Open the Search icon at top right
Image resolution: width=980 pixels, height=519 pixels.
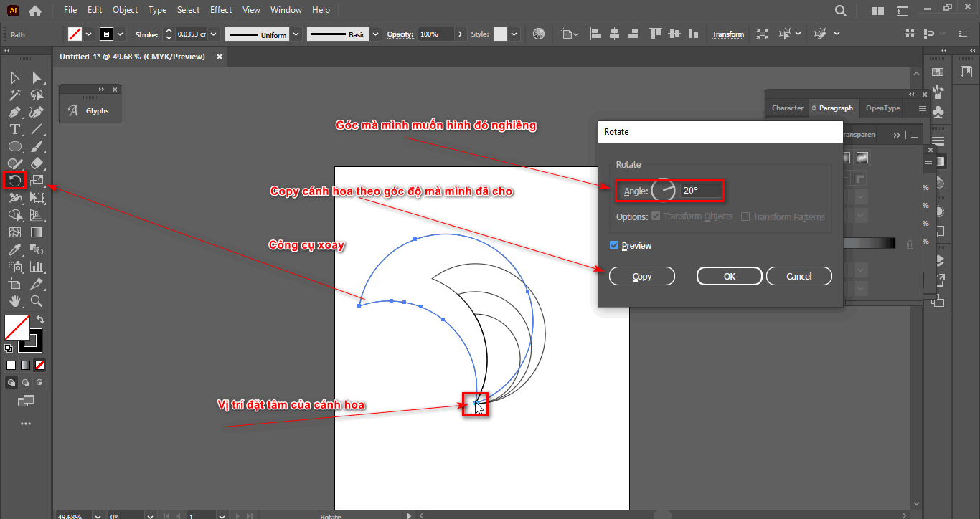coord(841,11)
